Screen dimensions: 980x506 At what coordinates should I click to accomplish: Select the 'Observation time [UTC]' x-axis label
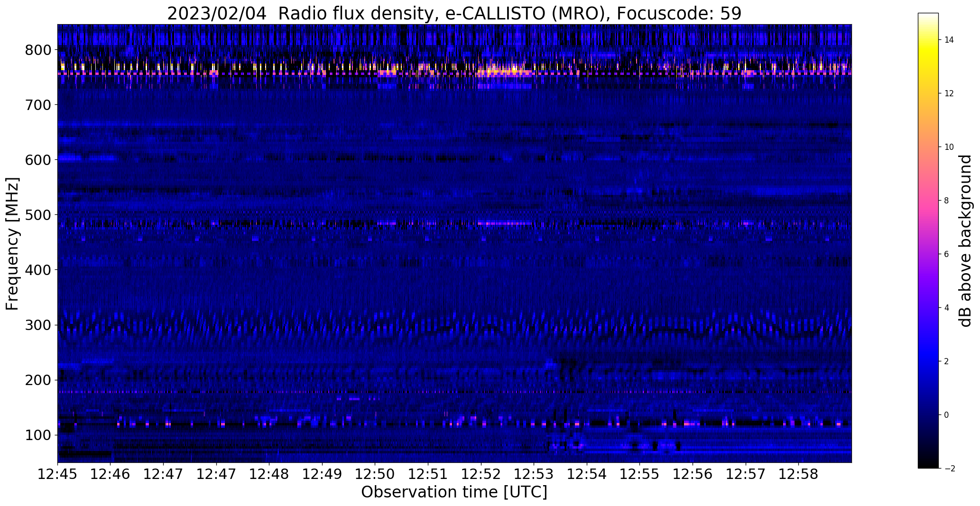(x=454, y=492)
